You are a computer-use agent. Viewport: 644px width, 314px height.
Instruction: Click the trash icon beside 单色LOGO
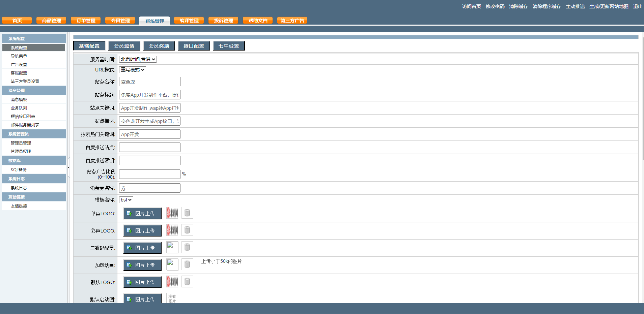(x=187, y=213)
